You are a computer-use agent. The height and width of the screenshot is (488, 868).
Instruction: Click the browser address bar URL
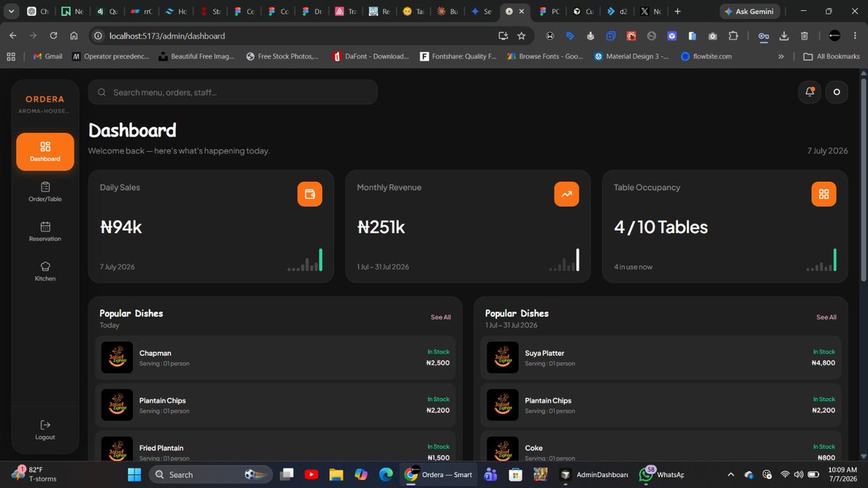[167, 35]
